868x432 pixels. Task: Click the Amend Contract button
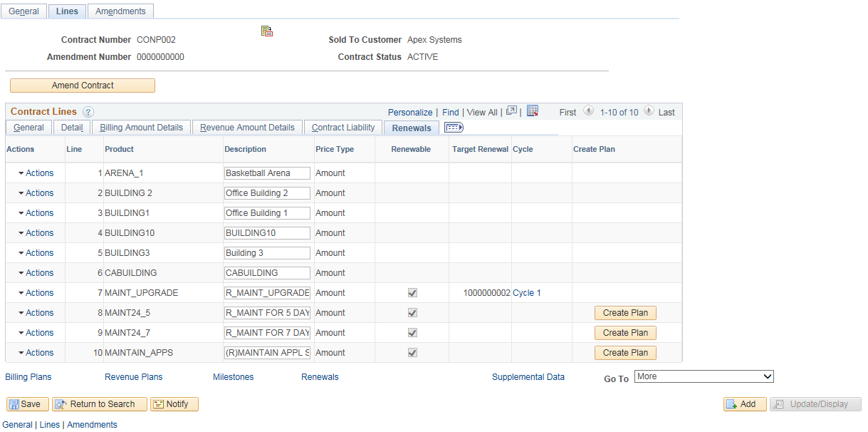(82, 85)
